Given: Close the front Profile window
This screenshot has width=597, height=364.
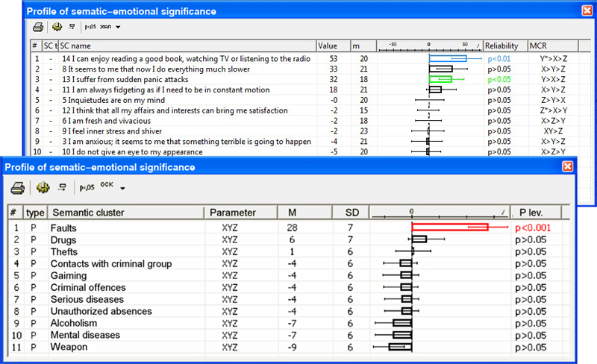Looking at the screenshot, I should 568,166.
